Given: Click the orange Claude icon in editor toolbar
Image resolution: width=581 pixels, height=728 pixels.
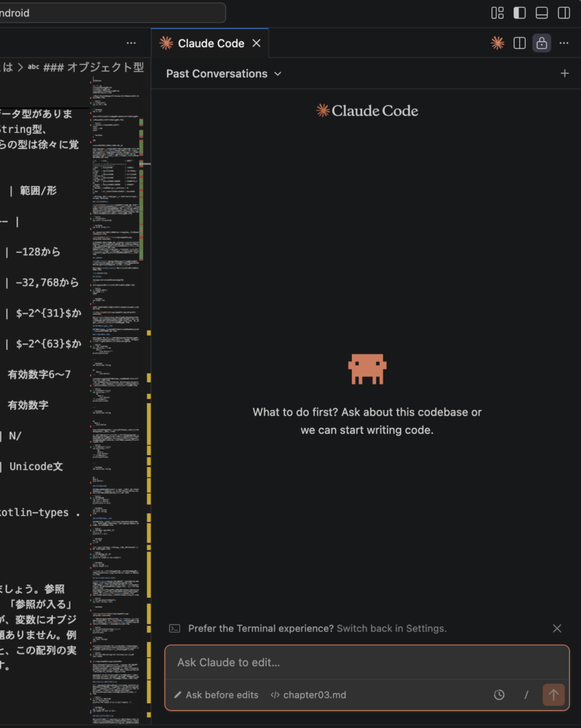Looking at the screenshot, I should pyautogui.click(x=498, y=43).
